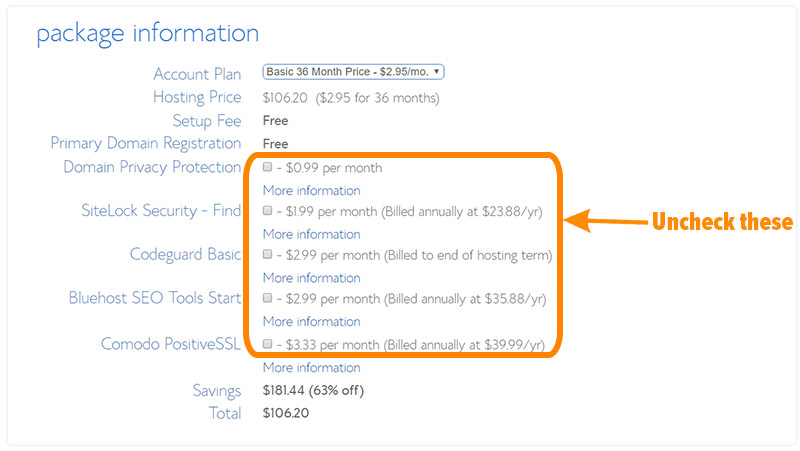This screenshot has height=451, width=800.
Task: Click the Domain Privacy Protection label
Action: (152, 167)
